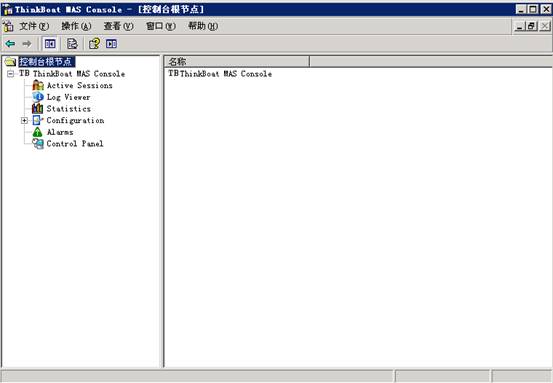Viewport: 553px width, 383px height.
Task: Click the Control Panel icon
Action: [38, 144]
